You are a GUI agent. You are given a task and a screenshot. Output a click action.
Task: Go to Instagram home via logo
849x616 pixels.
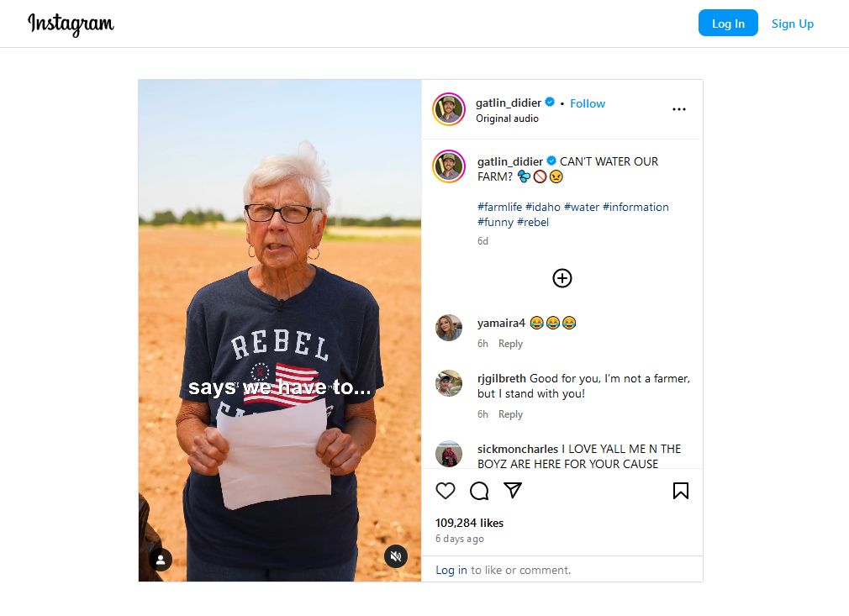click(71, 24)
